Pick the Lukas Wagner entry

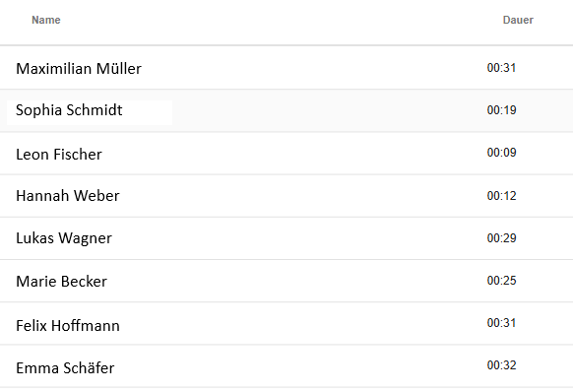pos(286,238)
